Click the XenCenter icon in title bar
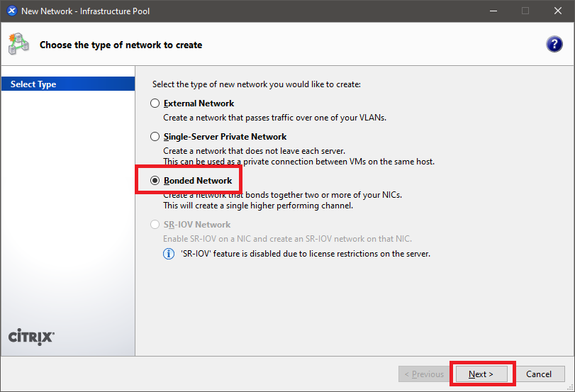The image size is (575, 392). [x=11, y=11]
